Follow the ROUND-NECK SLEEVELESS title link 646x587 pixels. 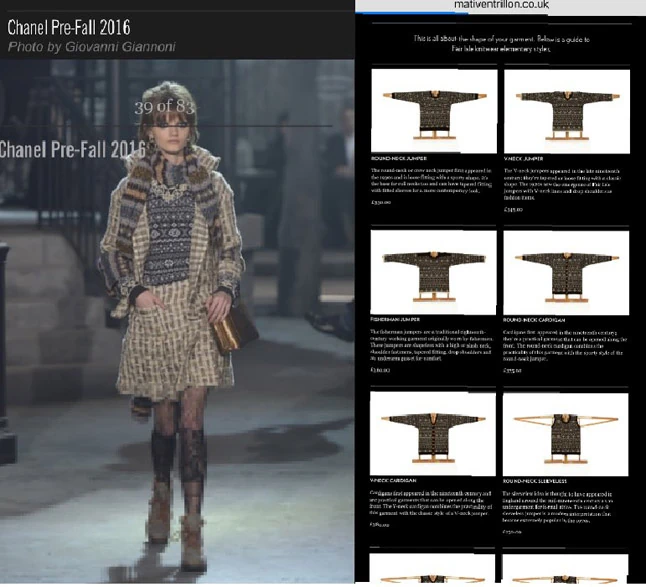click(x=534, y=480)
